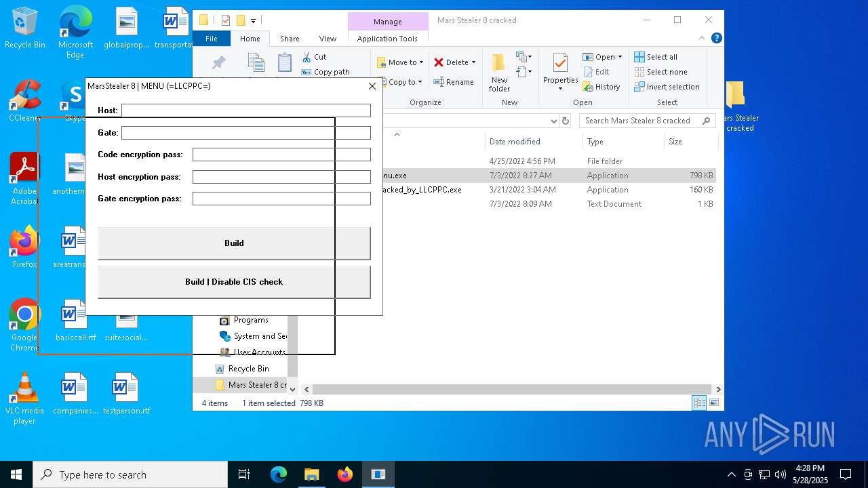Click the Properties checkmark icon
The image size is (868, 488).
pyautogui.click(x=560, y=63)
